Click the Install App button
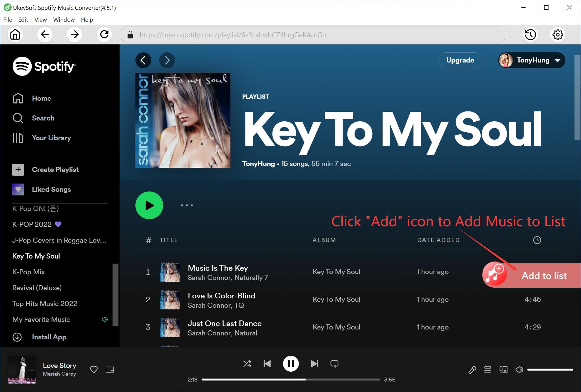 49,337
